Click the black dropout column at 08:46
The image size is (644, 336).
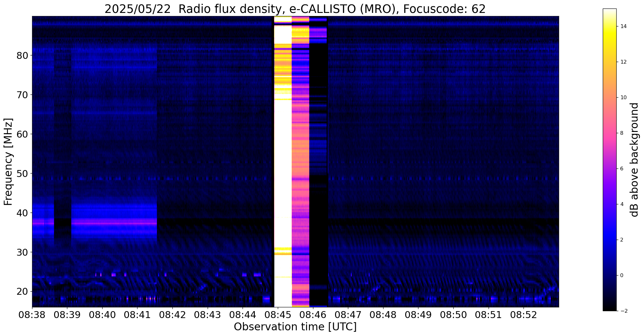(x=318, y=162)
